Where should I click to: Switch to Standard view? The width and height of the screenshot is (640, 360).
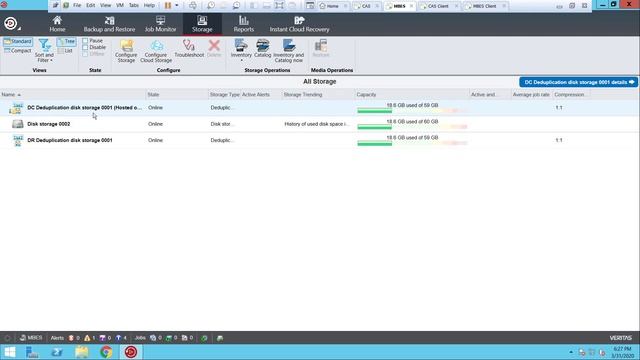coord(18,41)
